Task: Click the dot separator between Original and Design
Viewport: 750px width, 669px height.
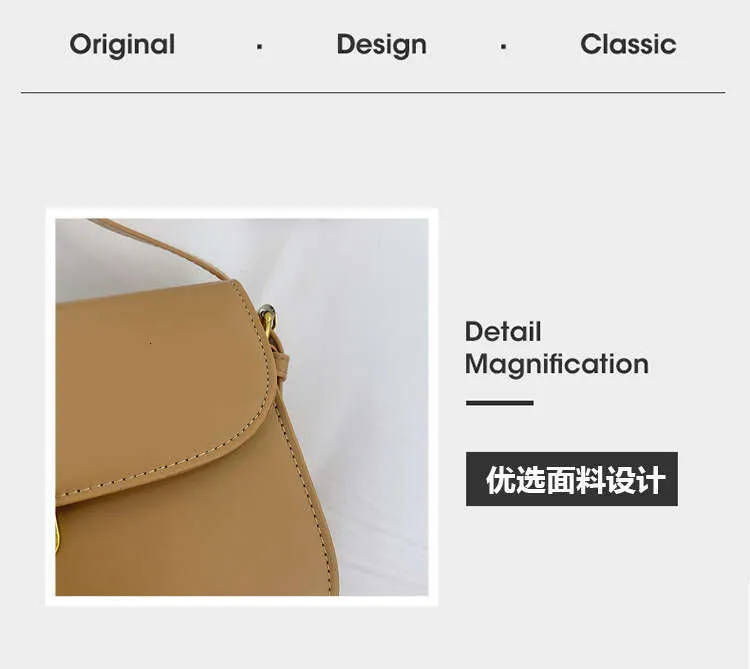Action: pos(259,47)
